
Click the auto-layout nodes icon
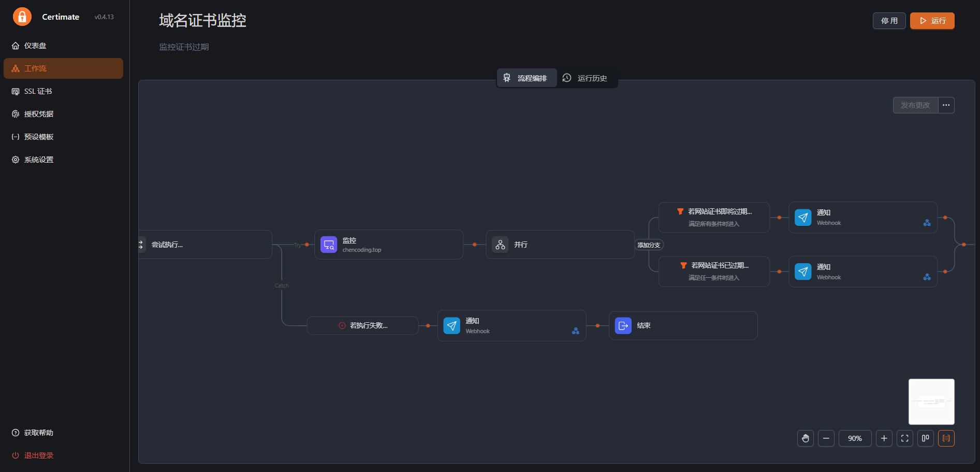(x=925, y=438)
